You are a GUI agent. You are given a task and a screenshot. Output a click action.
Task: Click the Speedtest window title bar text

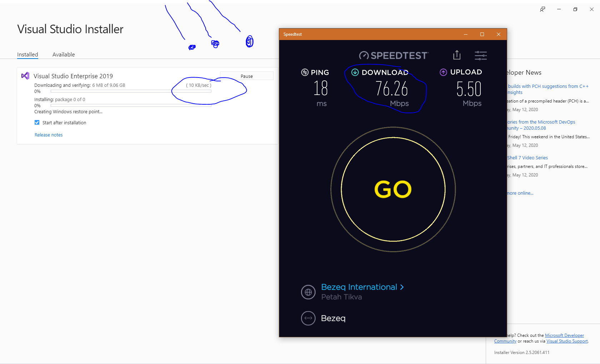tap(292, 34)
